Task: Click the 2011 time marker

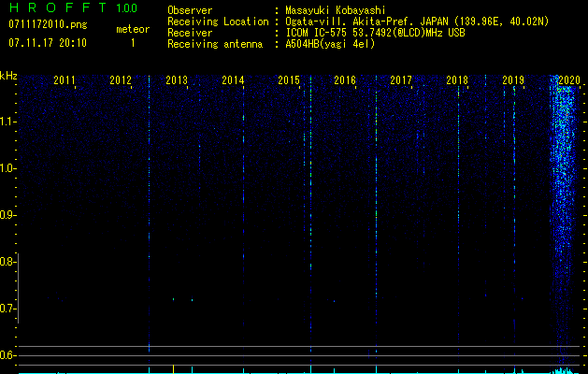Action: click(65, 79)
